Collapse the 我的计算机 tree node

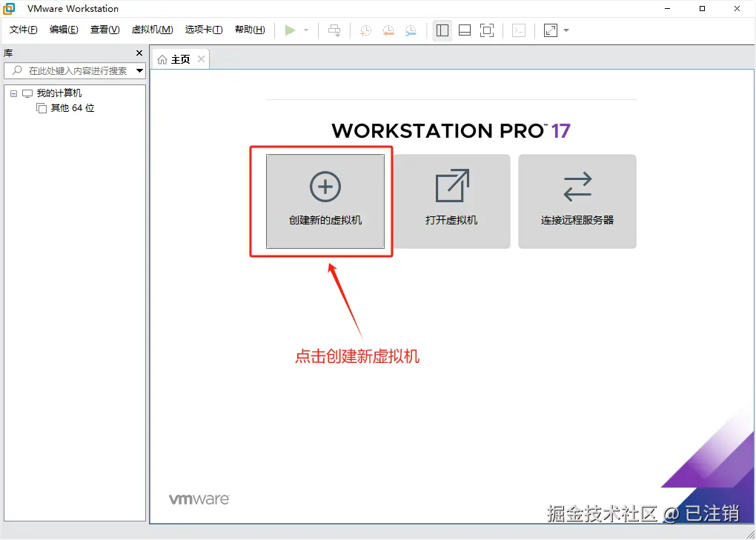(13, 93)
